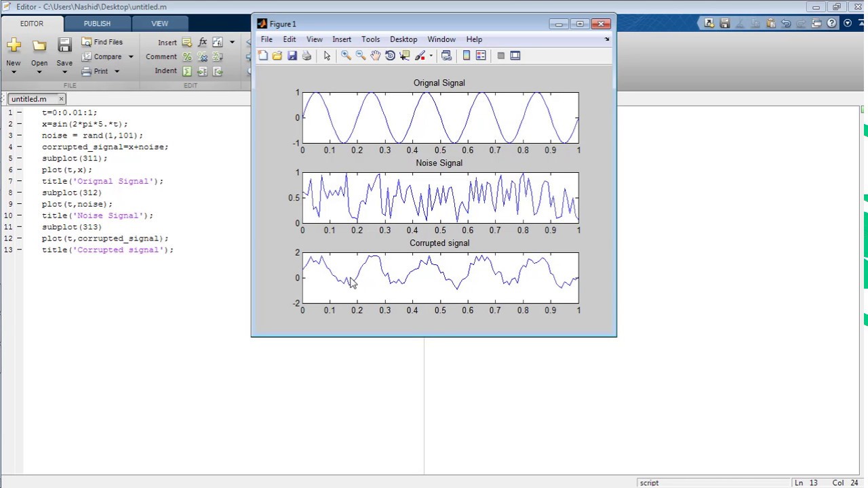
Task: Click the Comment percent icon
Action: click(x=186, y=57)
